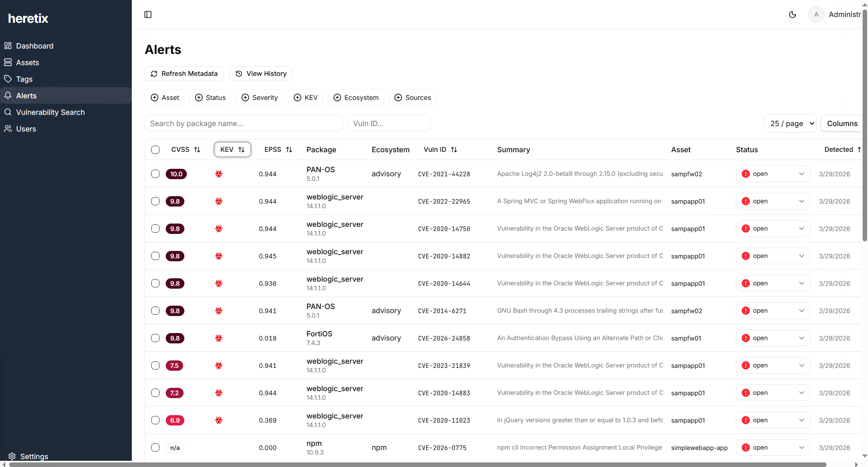
Task: Toggle KEV column sorting arrows
Action: click(242, 149)
